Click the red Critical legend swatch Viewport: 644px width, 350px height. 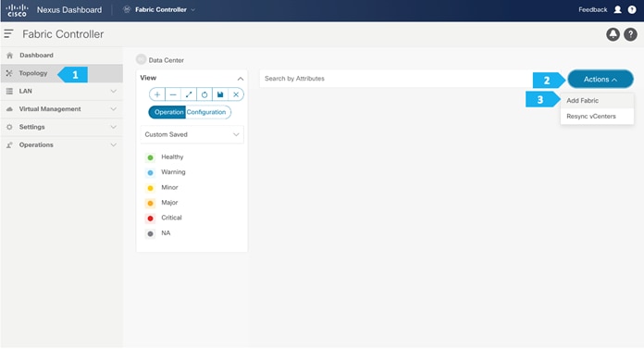[x=150, y=219]
